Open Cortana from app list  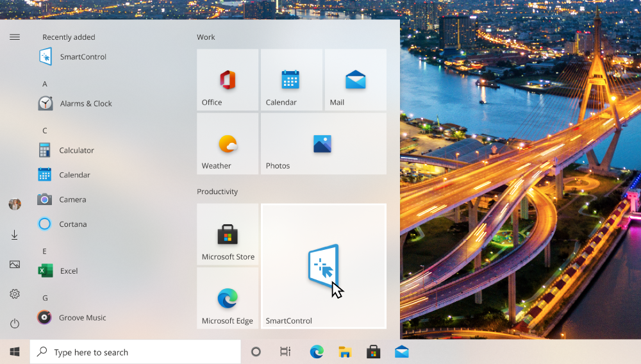coord(62,224)
